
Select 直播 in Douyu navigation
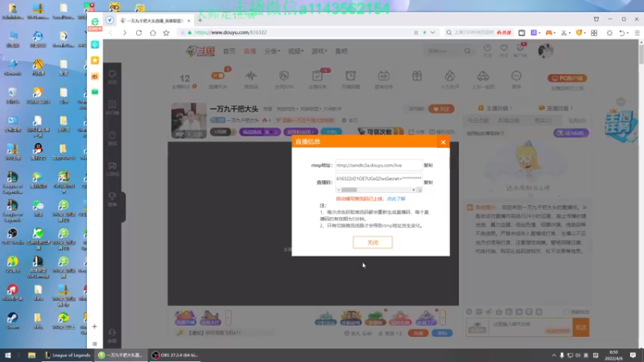tap(250, 51)
